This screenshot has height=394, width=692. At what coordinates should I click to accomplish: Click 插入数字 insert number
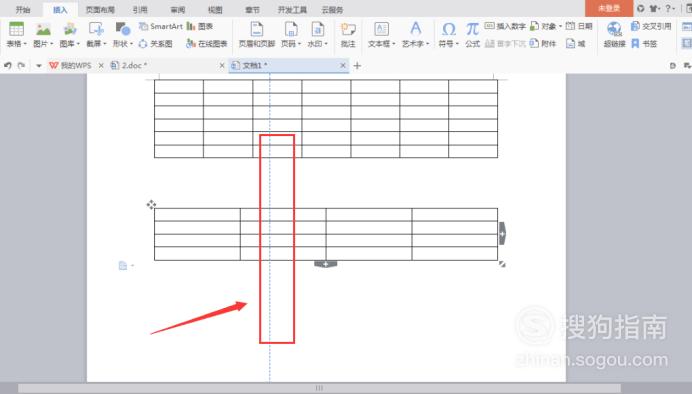505,26
